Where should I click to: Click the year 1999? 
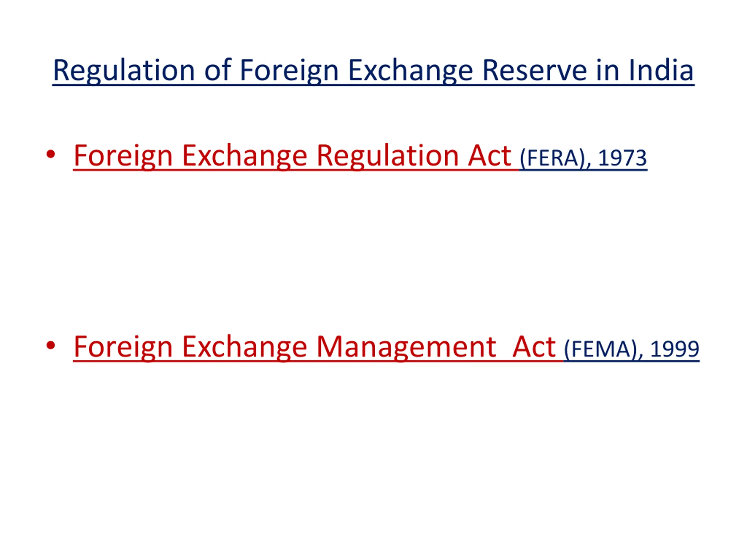click(x=675, y=349)
